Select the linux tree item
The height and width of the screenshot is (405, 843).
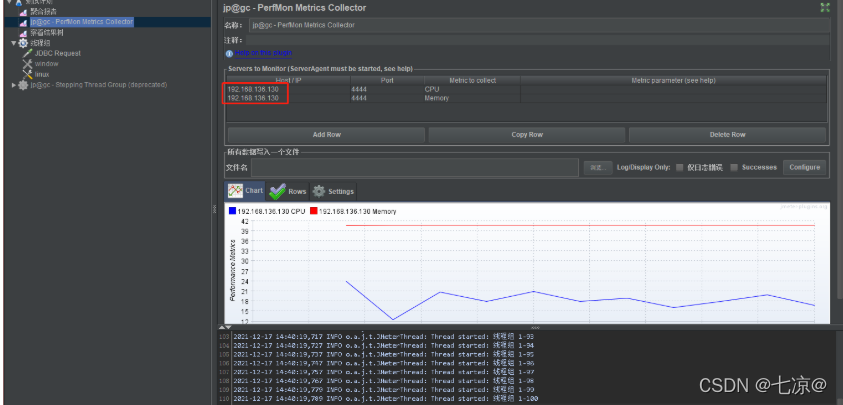pyautogui.click(x=42, y=74)
